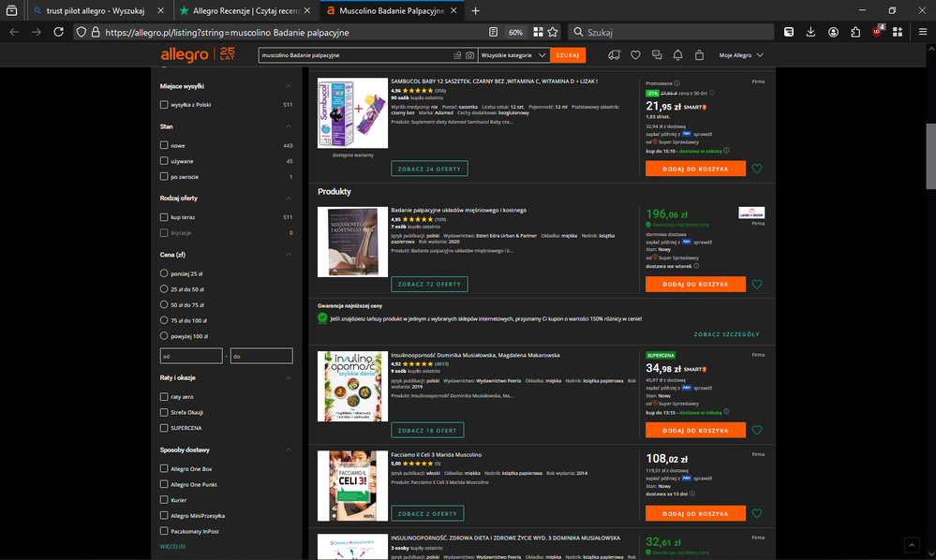Open 'ZOBACZ SZCZEGÓŁY' price guarantee link
Image resolution: width=936 pixels, height=560 pixels.
point(726,334)
